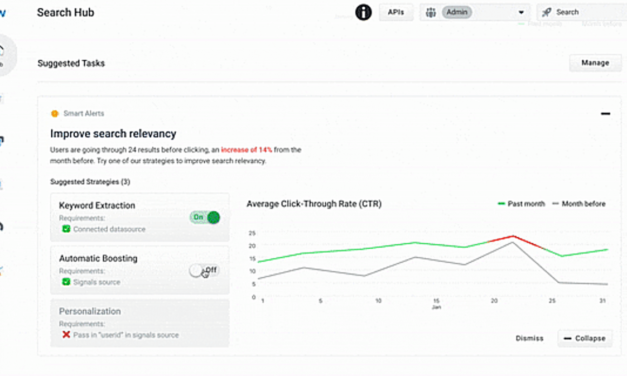Click the Signals source check icon
This screenshot has width=627, height=376.
click(66, 282)
